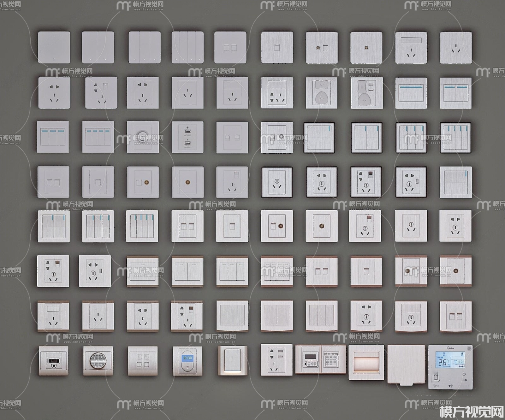The height and width of the screenshot is (420, 505).
Task: Toggle the three-gang switch with horizontal blue bars
Action: point(53,137)
